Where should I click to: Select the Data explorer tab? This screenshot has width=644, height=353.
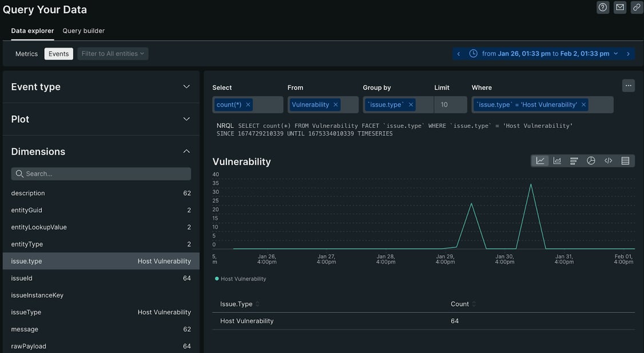(x=31, y=30)
